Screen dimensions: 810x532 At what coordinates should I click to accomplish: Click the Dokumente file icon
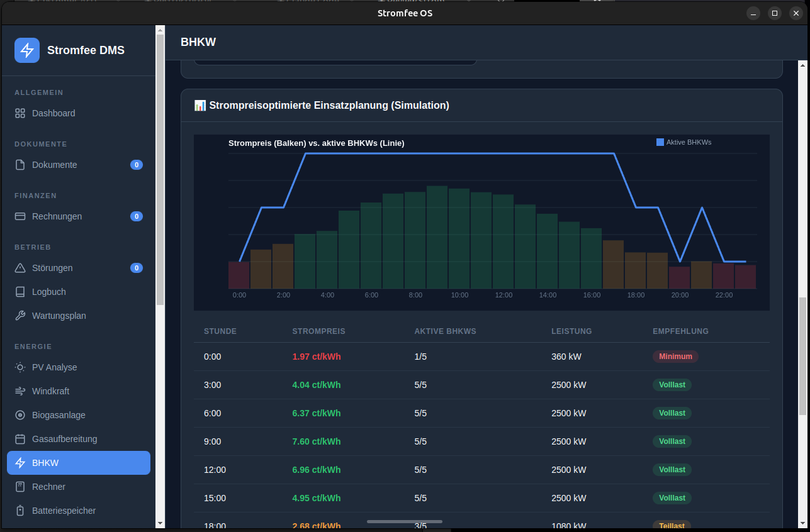20,165
